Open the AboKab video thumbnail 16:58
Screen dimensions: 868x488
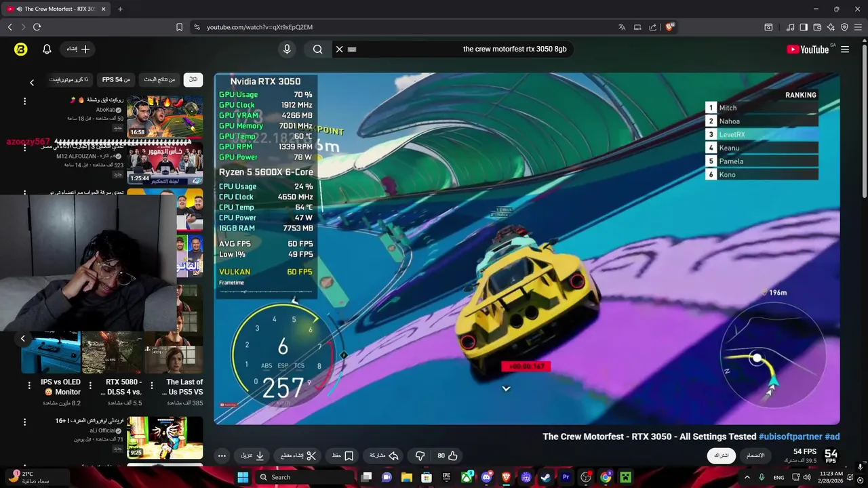click(165, 116)
